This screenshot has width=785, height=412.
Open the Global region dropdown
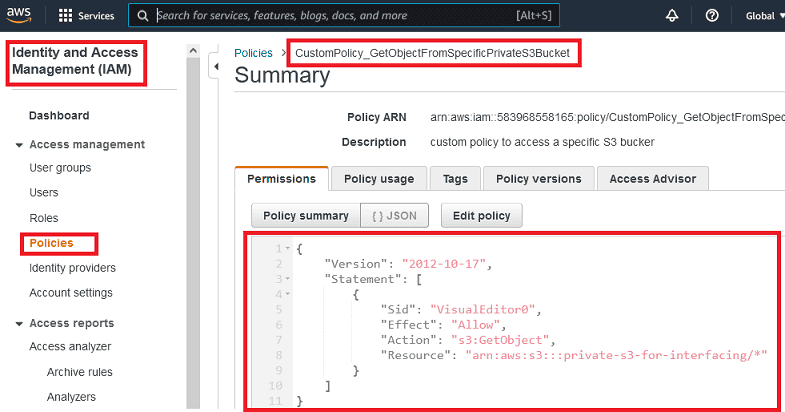point(764,16)
